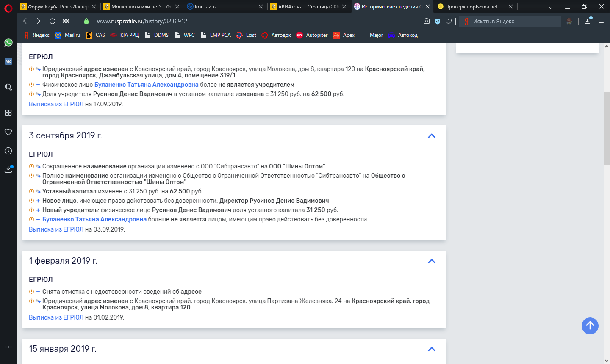Collapse the 1 февраля 2019 г. section
This screenshot has width=610, height=364.
click(x=432, y=261)
